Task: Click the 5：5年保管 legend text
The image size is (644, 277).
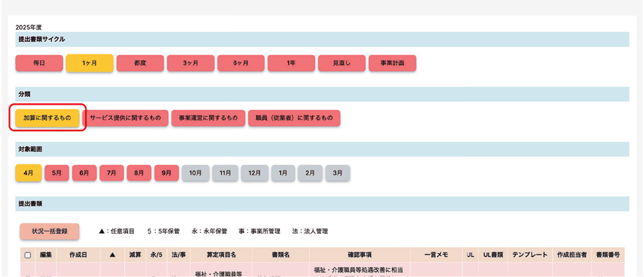Action: 163,231
